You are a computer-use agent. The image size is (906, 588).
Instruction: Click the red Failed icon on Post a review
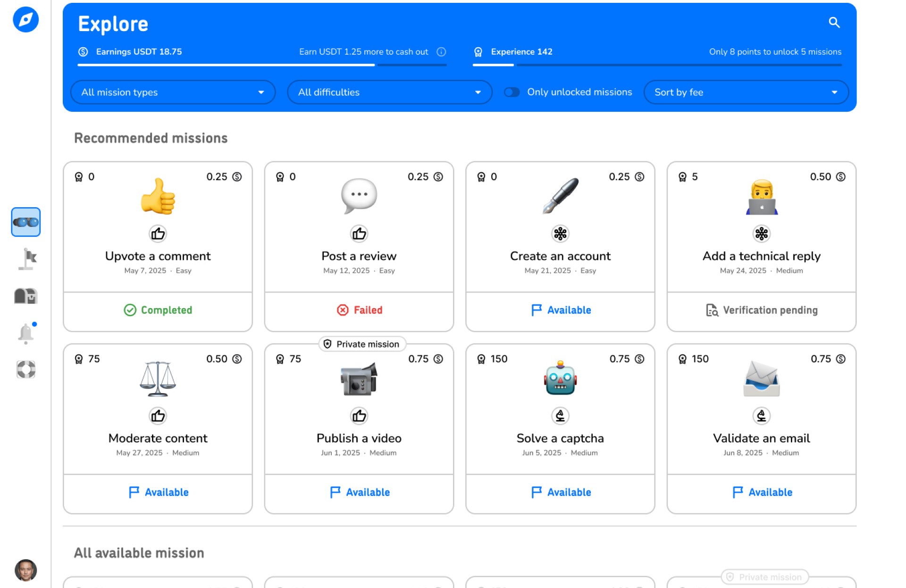[x=343, y=310]
